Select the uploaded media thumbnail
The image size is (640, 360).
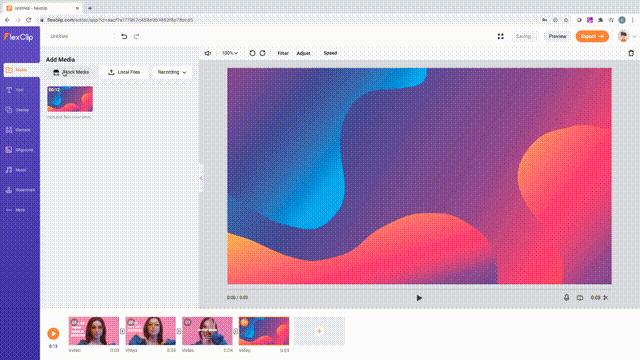pyautogui.click(x=70, y=99)
